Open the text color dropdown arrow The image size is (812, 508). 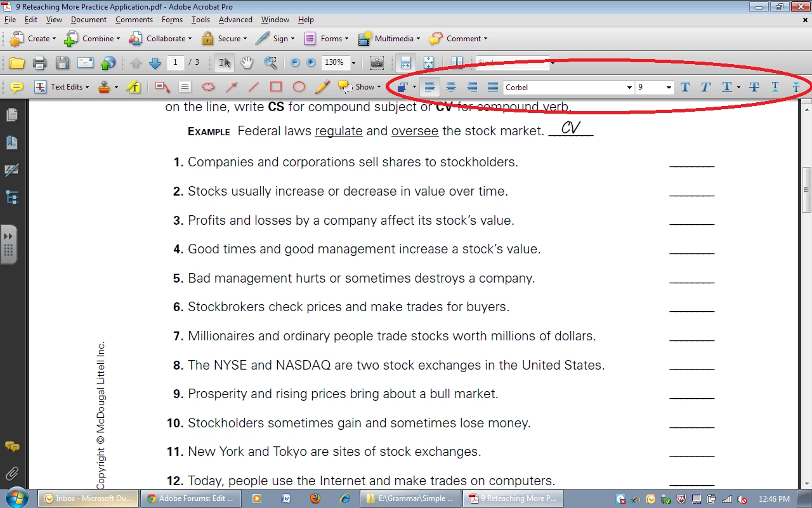click(x=414, y=87)
